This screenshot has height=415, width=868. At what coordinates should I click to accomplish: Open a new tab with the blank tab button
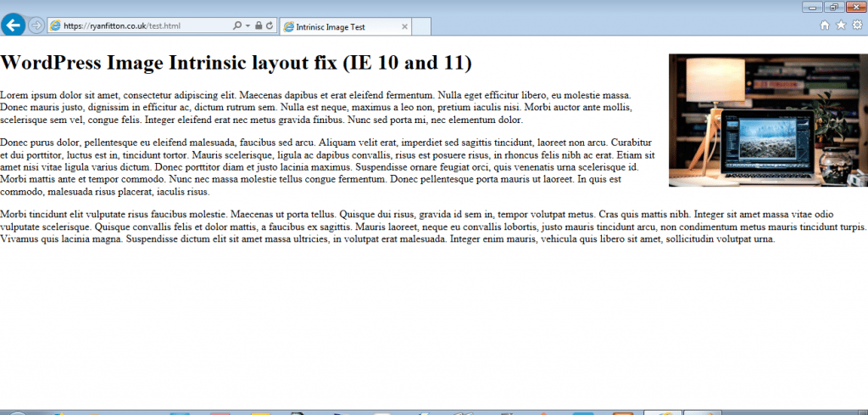click(x=422, y=26)
